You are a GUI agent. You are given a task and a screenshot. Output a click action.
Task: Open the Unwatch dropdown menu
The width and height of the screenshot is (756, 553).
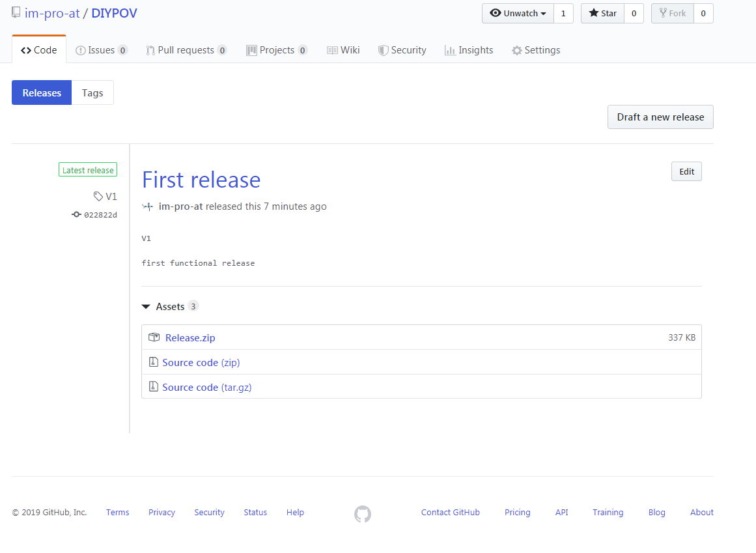(544, 13)
